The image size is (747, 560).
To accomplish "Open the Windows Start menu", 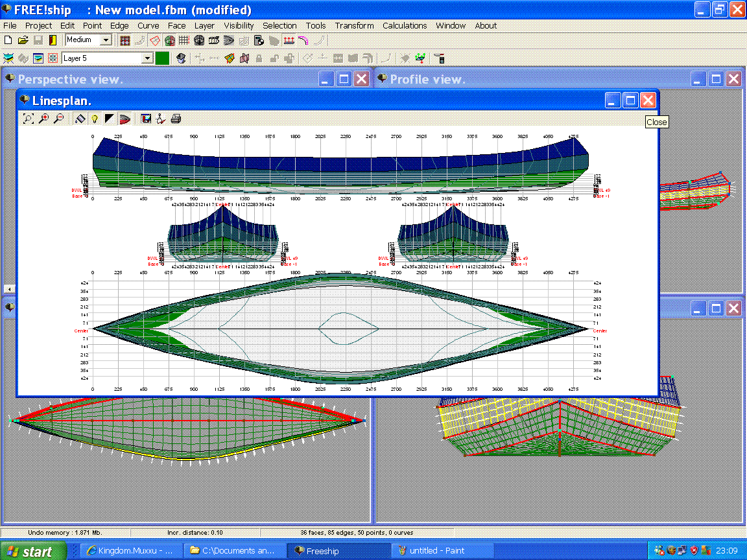I will [x=33, y=551].
